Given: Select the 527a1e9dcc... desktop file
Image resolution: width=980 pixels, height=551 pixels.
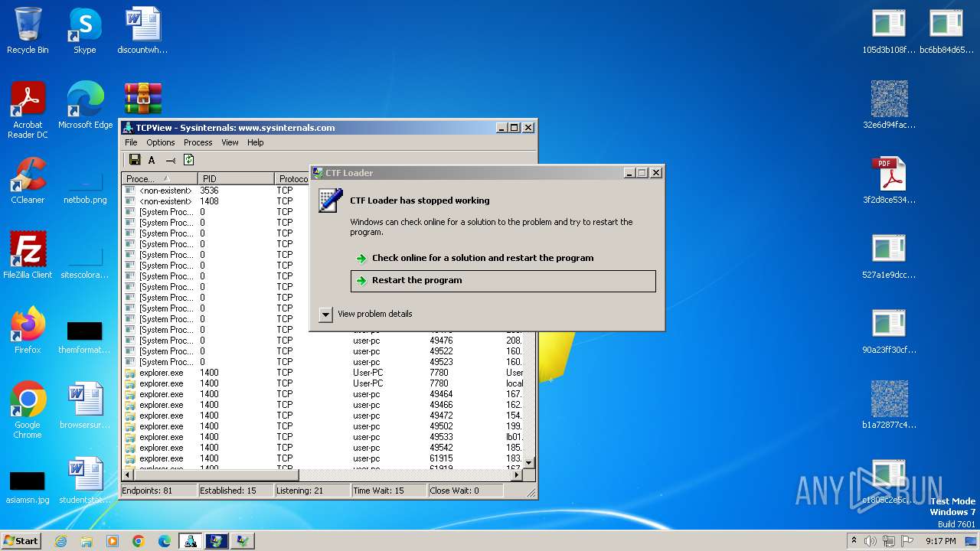Looking at the screenshot, I should 889,256.
